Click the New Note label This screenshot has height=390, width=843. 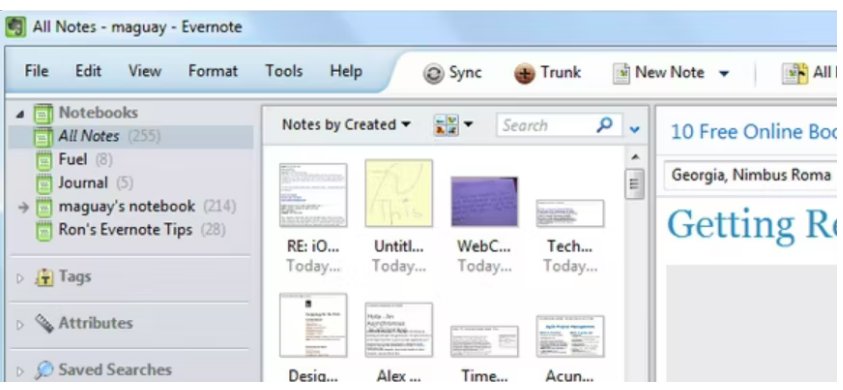coord(669,73)
